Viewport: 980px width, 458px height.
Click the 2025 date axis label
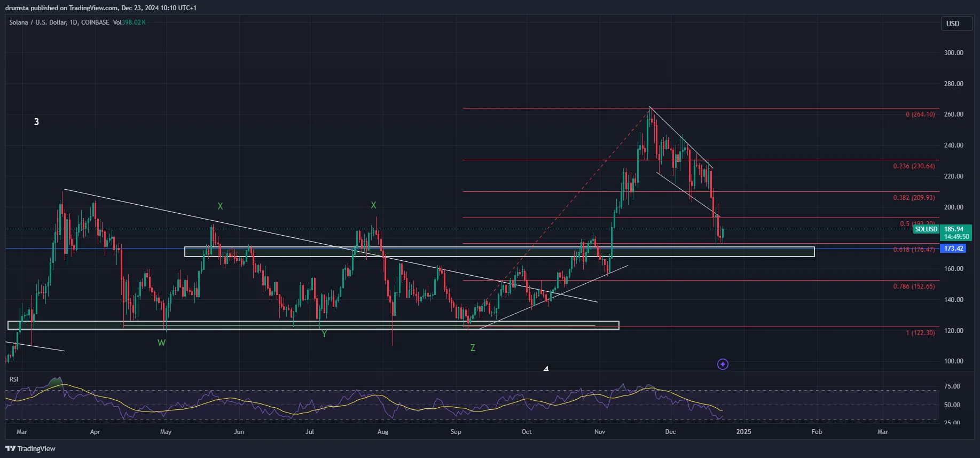[743, 432]
